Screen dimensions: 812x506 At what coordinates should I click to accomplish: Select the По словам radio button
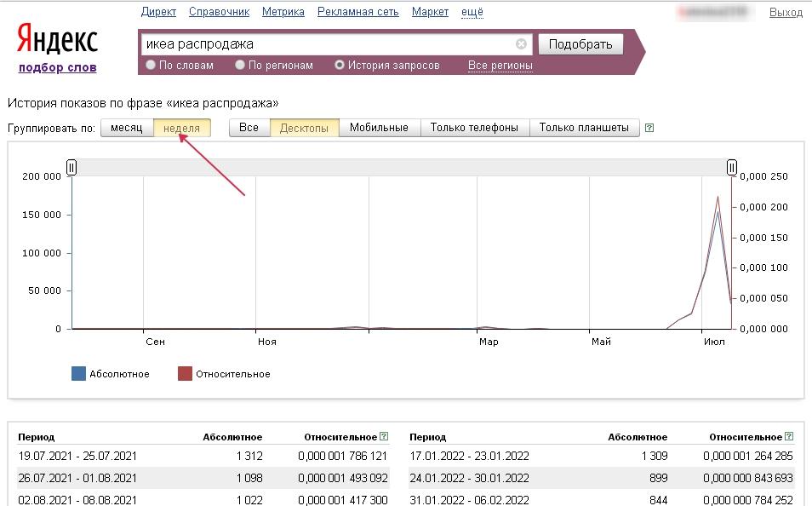pyautogui.click(x=152, y=66)
